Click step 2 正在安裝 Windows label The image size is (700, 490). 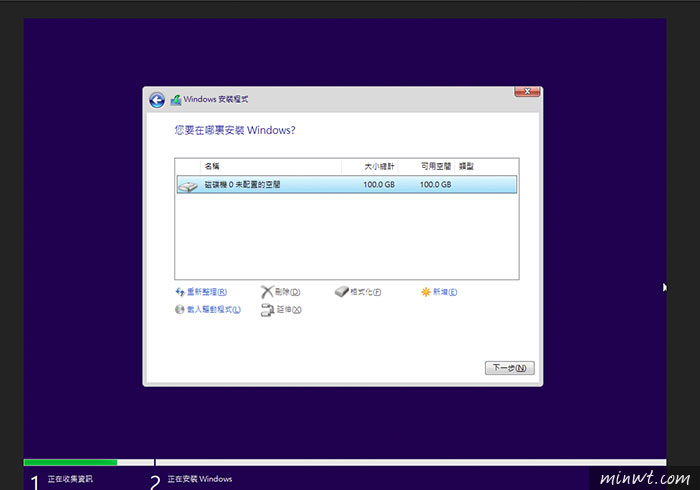pos(200,479)
